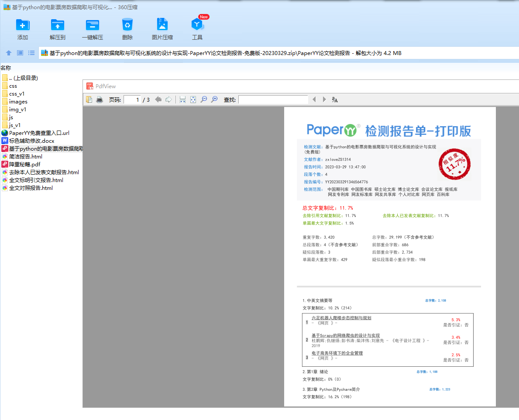The width and height of the screenshot is (519, 420).
Task: Click the link 六足机器人爬楼步态控制与规划
Action: (x=341, y=318)
